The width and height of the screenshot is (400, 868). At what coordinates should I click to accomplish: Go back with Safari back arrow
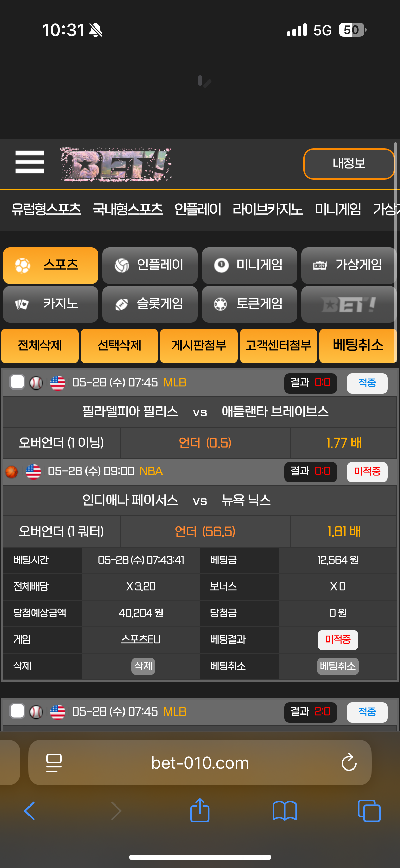[x=30, y=811]
